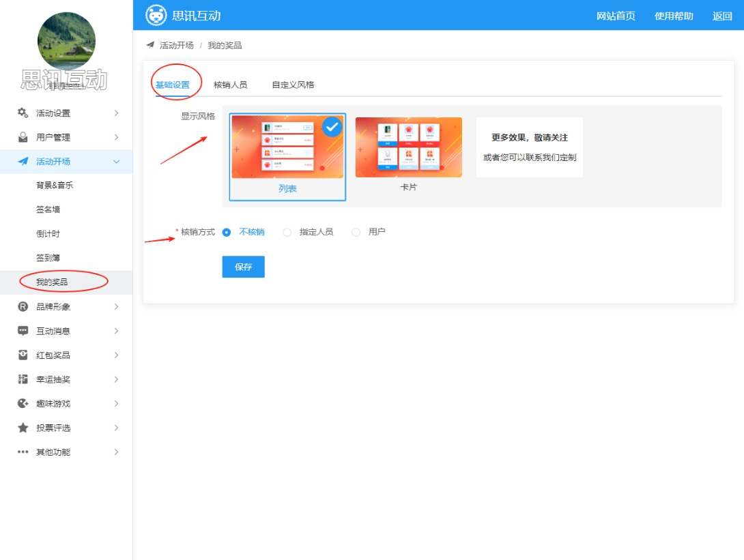Click the 思讯互动 header title text
This screenshot has height=560, width=744.
coord(197,16)
